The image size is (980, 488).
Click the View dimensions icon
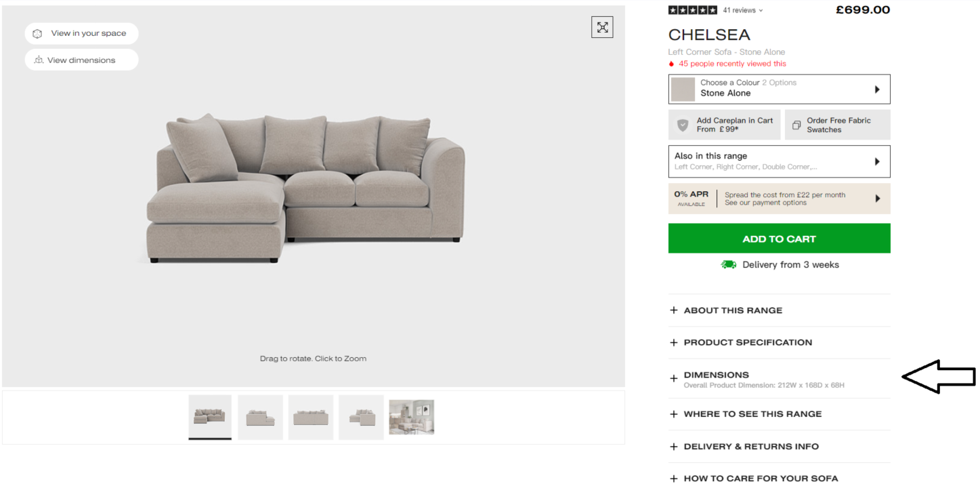39,60
